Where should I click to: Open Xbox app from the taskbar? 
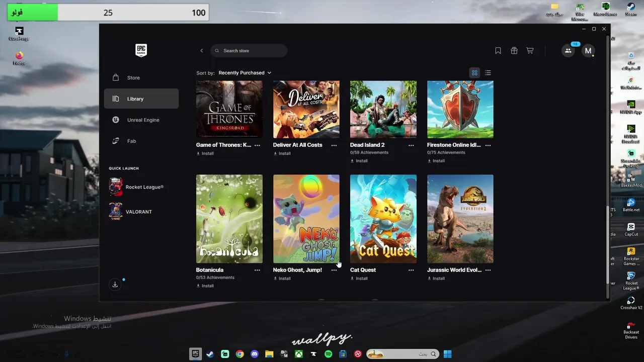[299, 354]
